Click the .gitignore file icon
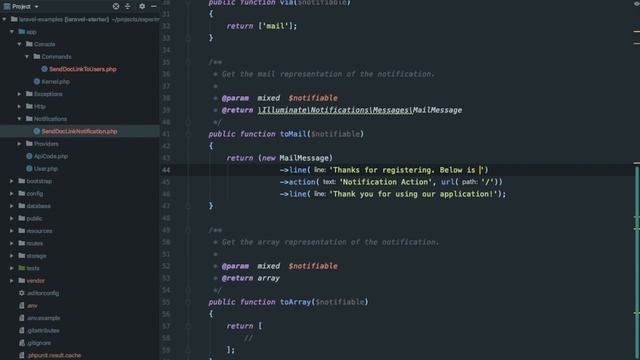This screenshot has width=640, height=360. (x=22, y=343)
